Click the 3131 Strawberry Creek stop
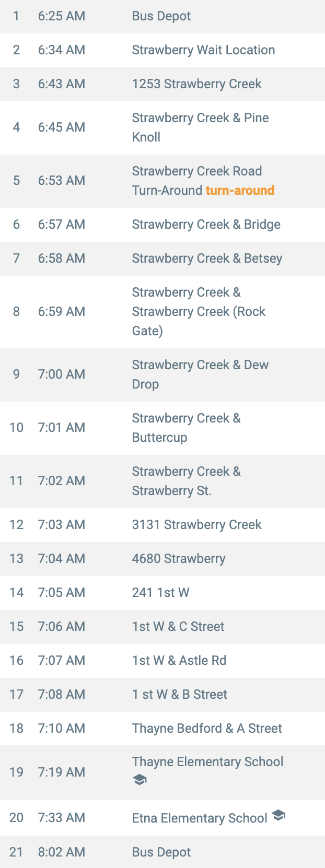The image size is (325, 868). [x=162, y=525]
